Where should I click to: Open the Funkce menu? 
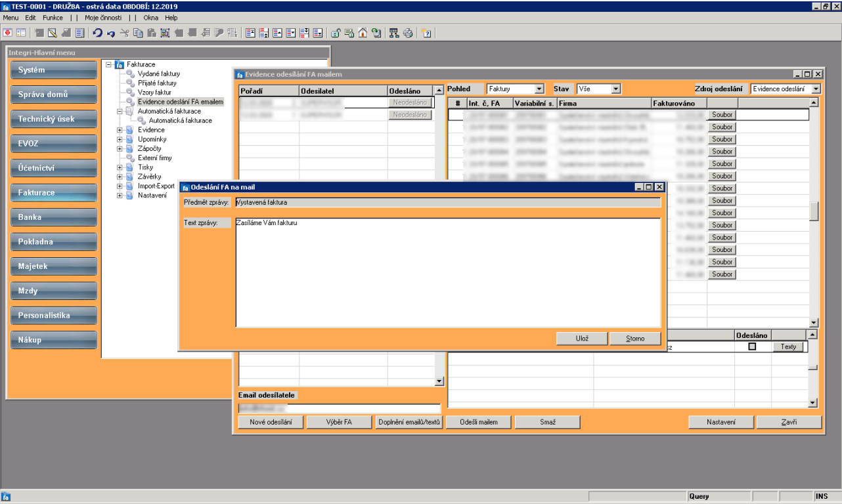click(53, 18)
